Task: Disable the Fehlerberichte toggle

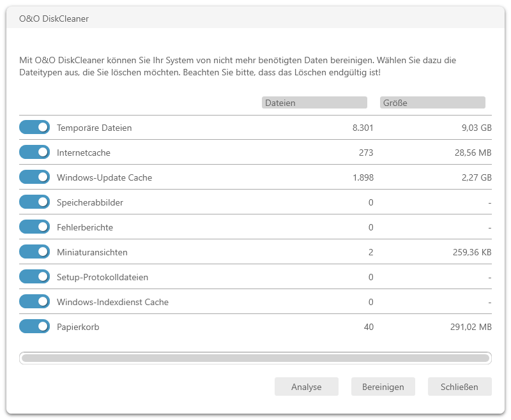Action: click(34, 227)
